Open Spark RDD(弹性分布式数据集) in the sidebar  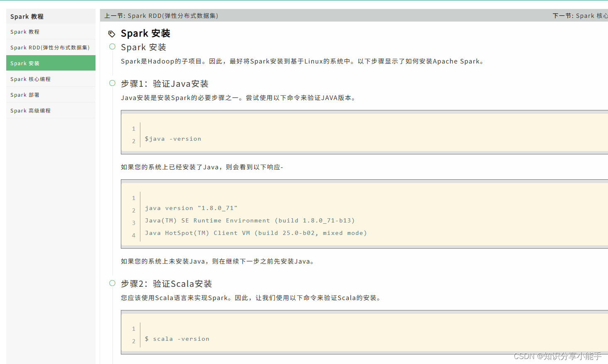pyautogui.click(x=51, y=47)
